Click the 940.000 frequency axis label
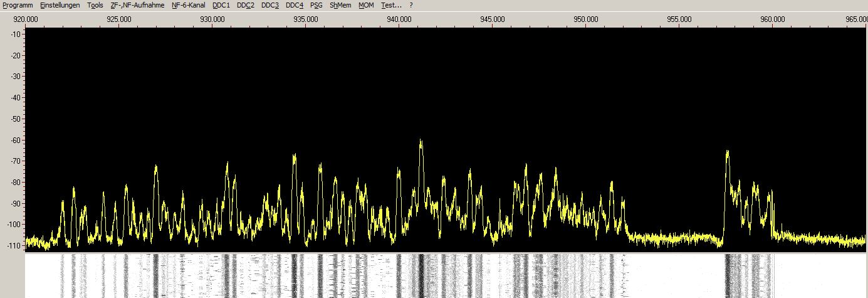The width and height of the screenshot is (868, 298). [399, 19]
